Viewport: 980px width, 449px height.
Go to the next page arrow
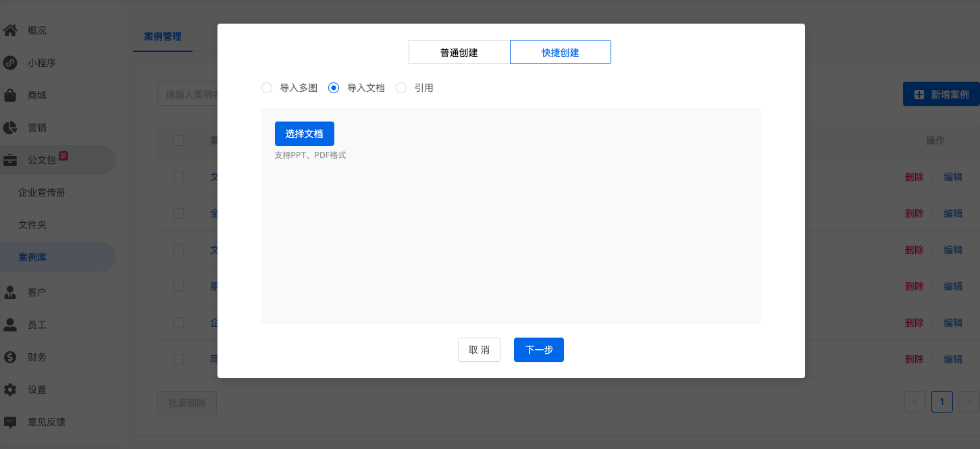pos(969,402)
